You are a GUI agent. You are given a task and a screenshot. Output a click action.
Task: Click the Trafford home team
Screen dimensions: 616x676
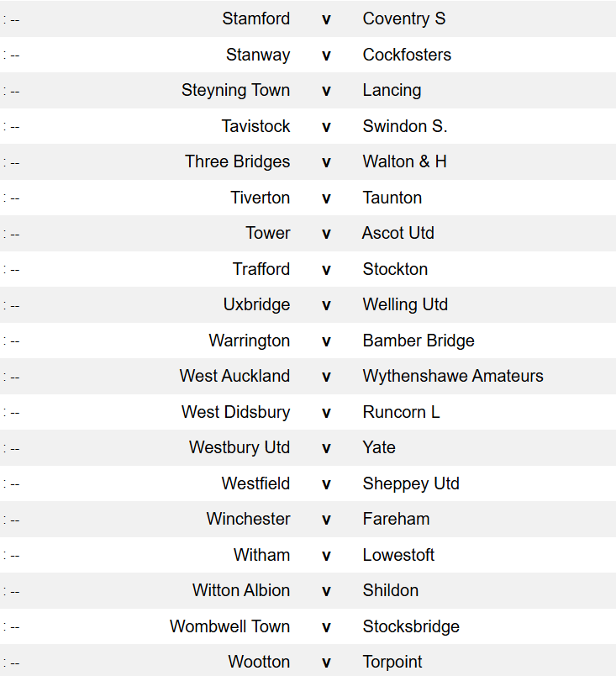[x=261, y=269]
